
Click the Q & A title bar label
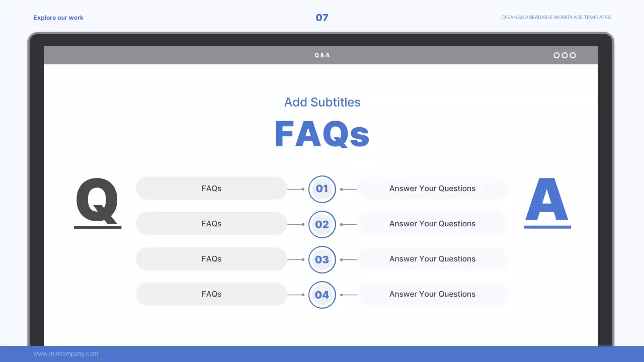pyautogui.click(x=322, y=55)
